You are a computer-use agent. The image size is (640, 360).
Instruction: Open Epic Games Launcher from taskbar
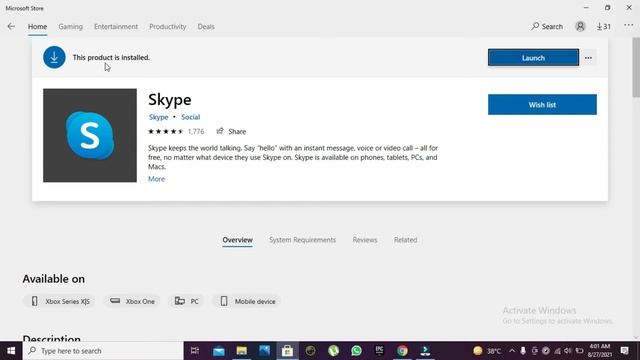click(379, 351)
